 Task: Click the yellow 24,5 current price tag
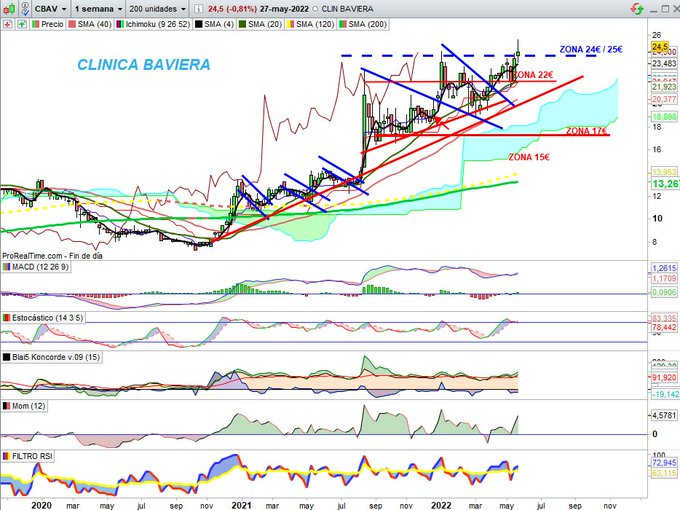tap(660, 46)
